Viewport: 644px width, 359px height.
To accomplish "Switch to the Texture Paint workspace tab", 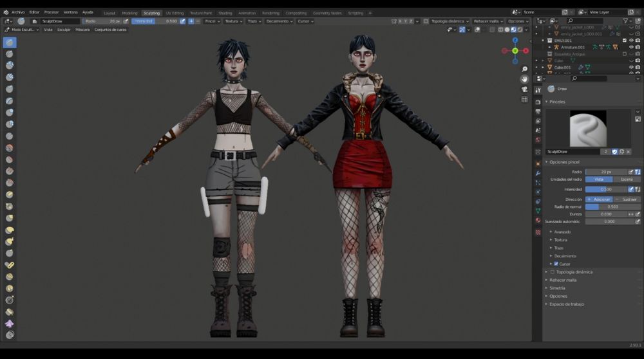I will tap(201, 13).
